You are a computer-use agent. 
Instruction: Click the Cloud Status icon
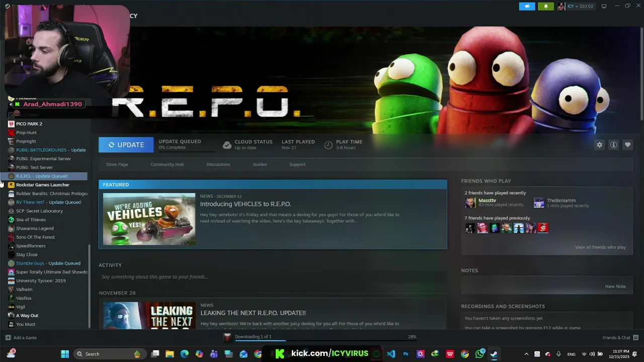[x=227, y=145]
